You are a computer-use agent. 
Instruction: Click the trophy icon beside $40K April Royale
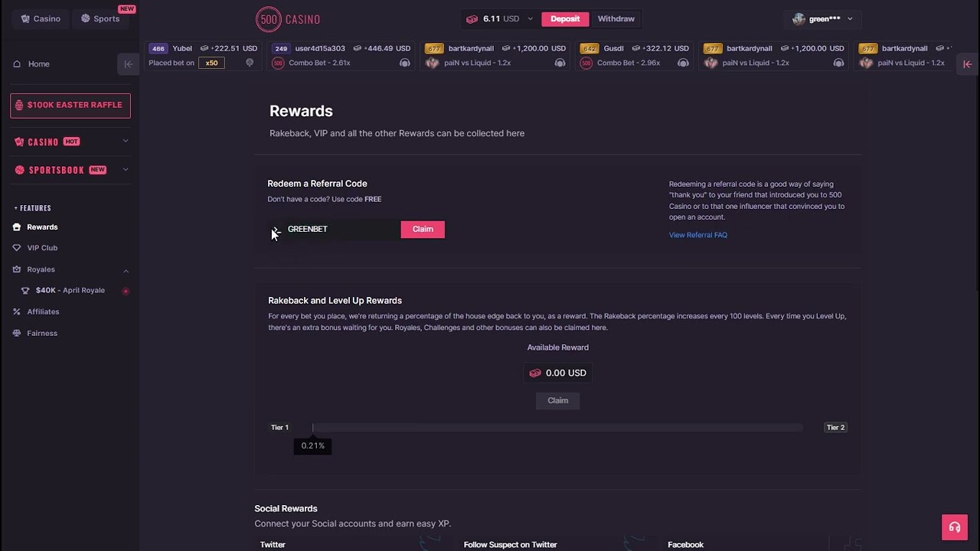pyautogui.click(x=25, y=291)
